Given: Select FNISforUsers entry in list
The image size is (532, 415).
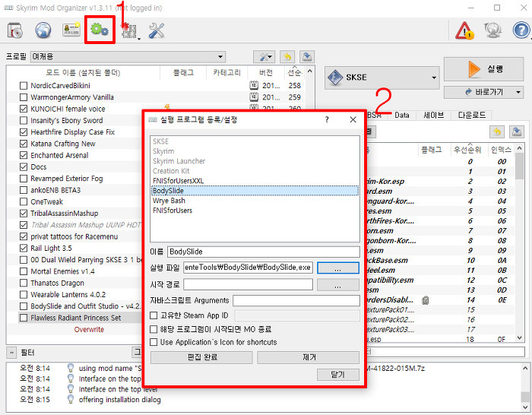Looking at the screenshot, I should (x=255, y=211).
